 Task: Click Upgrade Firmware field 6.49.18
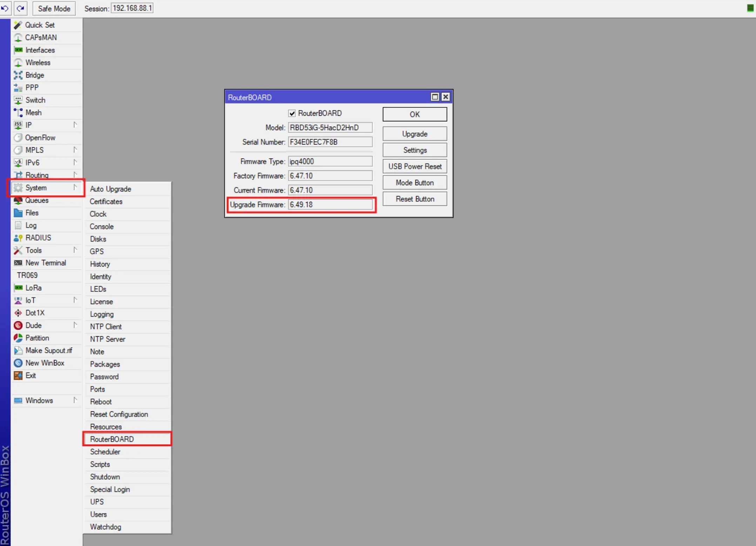coord(330,204)
